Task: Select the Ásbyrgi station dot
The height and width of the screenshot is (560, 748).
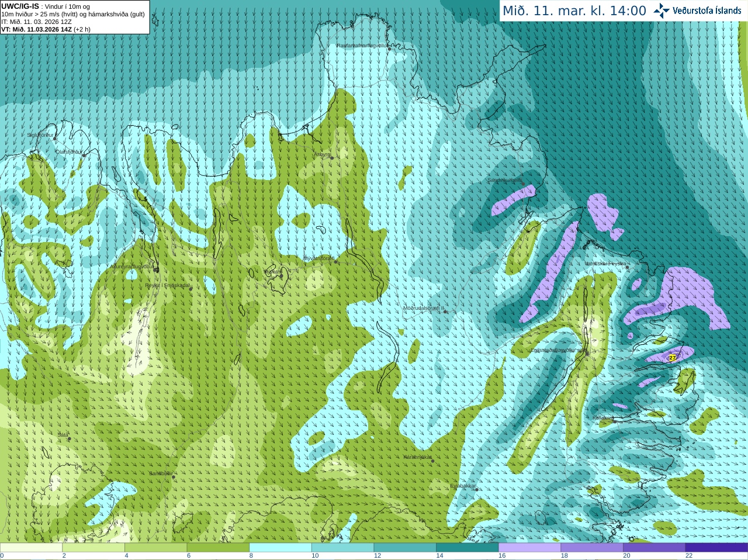Action: (332, 158)
